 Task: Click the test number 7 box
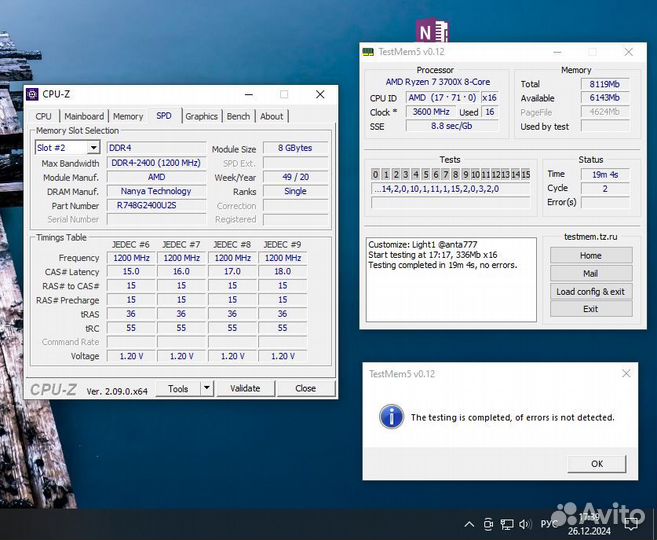(445, 174)
